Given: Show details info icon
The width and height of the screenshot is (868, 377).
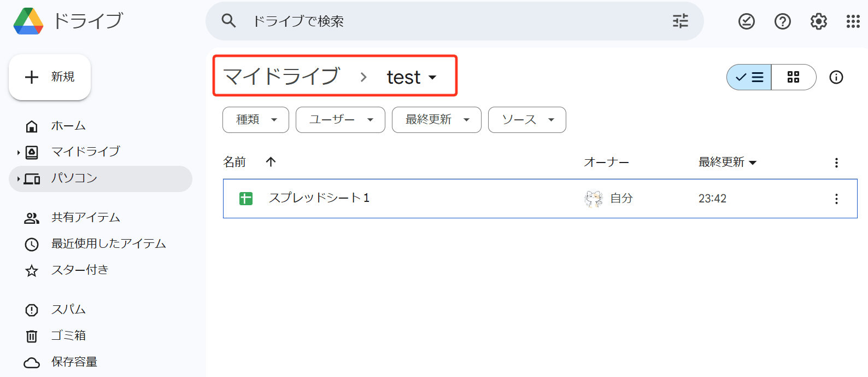Looking at the screenshot, I should click(836, 77).
